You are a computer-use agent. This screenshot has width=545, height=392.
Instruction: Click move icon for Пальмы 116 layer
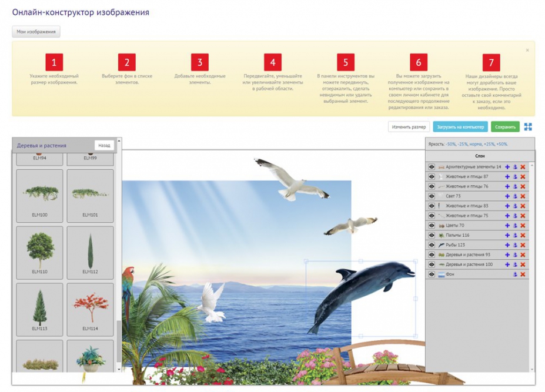tap(507, 235)
